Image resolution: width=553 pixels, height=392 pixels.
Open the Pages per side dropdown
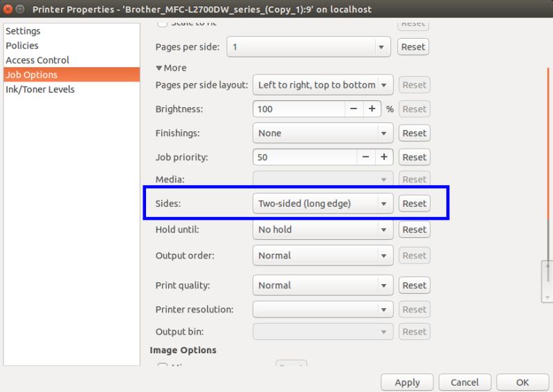coord(309,47)
